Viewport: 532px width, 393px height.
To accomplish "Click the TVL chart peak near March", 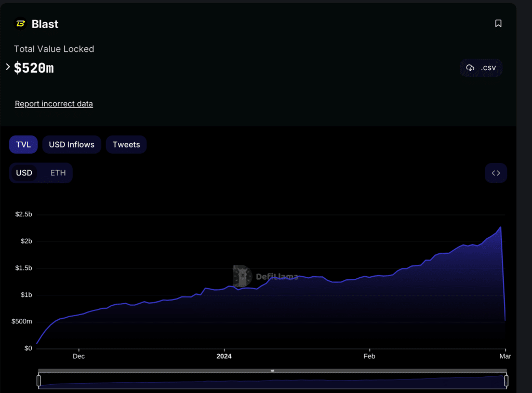I will (x=500, y=227).
